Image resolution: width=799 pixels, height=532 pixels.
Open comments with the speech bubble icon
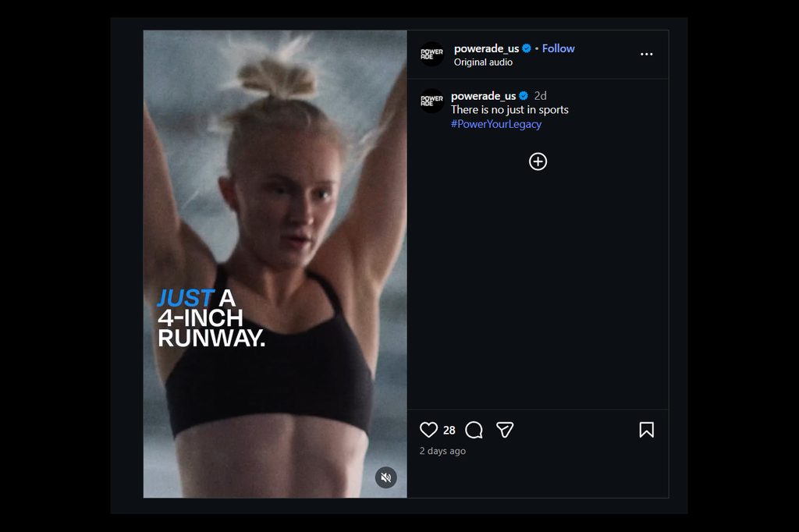coord(474,430)
